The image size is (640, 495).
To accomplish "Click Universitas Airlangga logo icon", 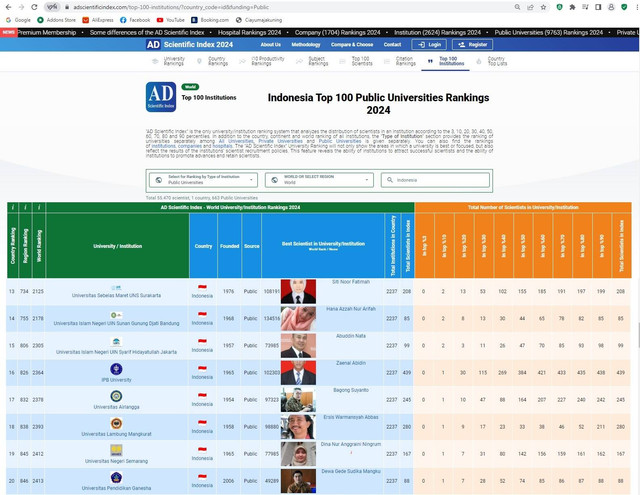I will pyautogui.click(x=116, y=396).
